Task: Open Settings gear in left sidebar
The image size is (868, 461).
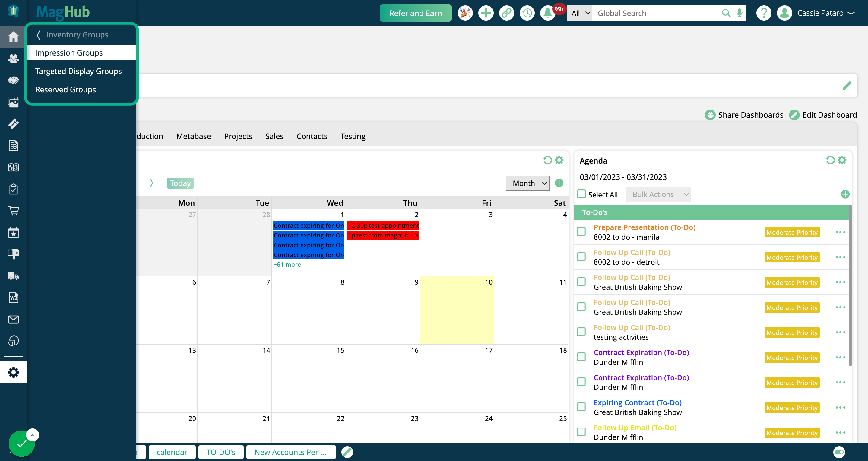Action: coord(14,372)
